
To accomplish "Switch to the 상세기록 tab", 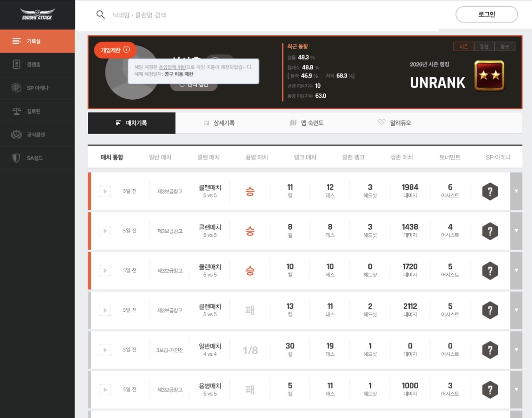I will [x=219, y=123].
